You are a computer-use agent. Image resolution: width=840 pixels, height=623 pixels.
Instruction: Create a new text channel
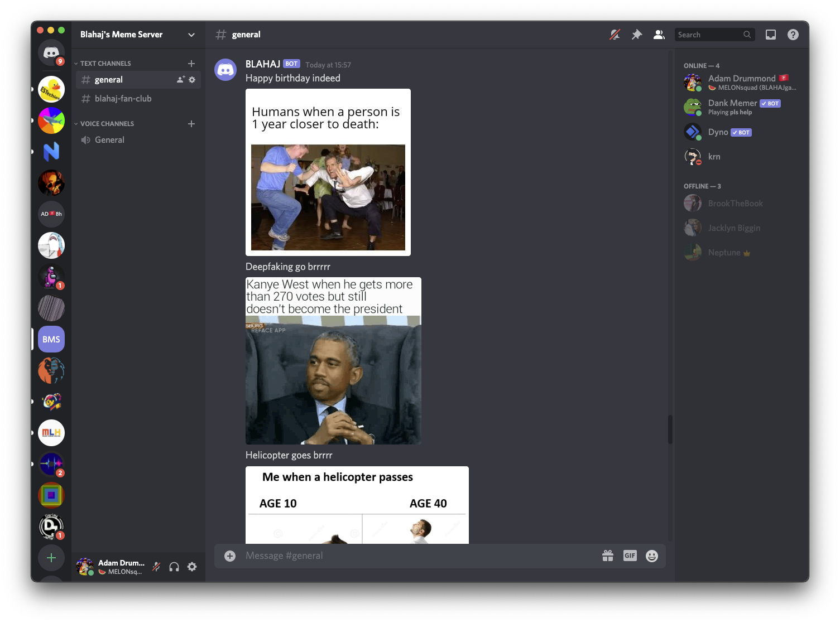pyautogui.click(x=191, y=64)
